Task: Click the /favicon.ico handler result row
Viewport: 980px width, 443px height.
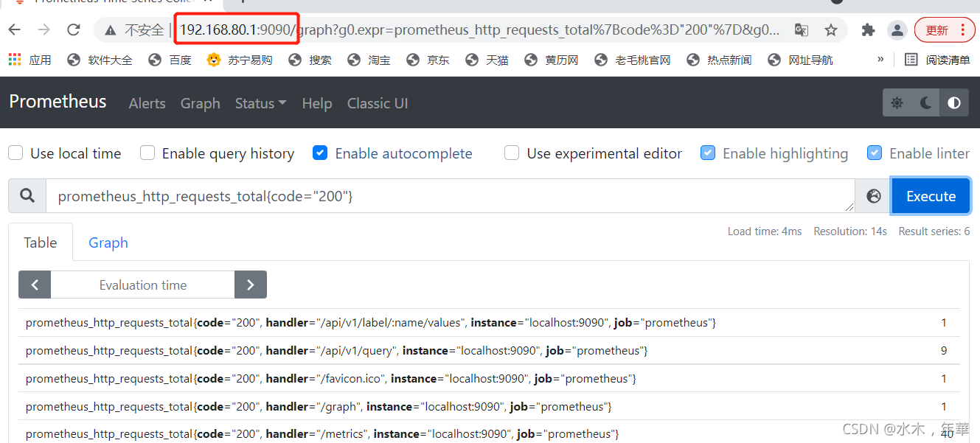Action: point(490,379)
